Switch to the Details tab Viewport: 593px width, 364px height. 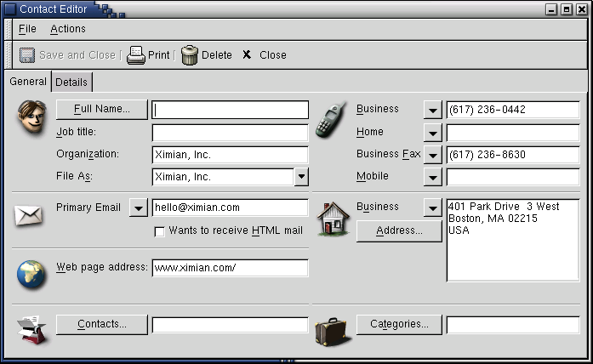tap(71, 82)
